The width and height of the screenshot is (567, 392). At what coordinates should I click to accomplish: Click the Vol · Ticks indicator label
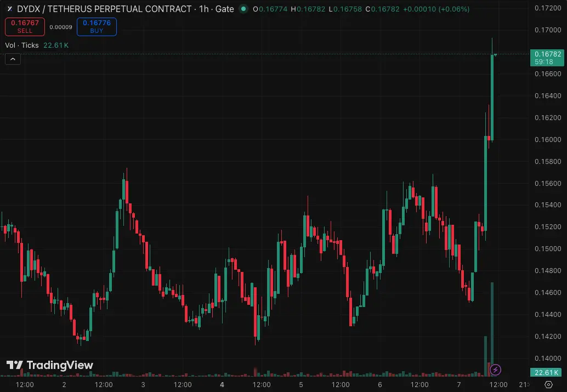point(22,45)
